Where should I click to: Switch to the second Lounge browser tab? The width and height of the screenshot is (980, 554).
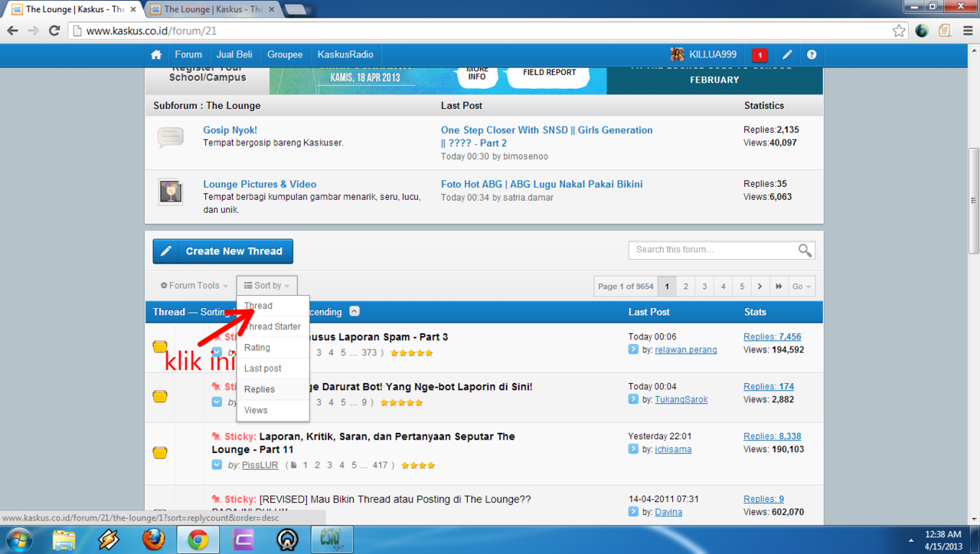click(212, 9)
